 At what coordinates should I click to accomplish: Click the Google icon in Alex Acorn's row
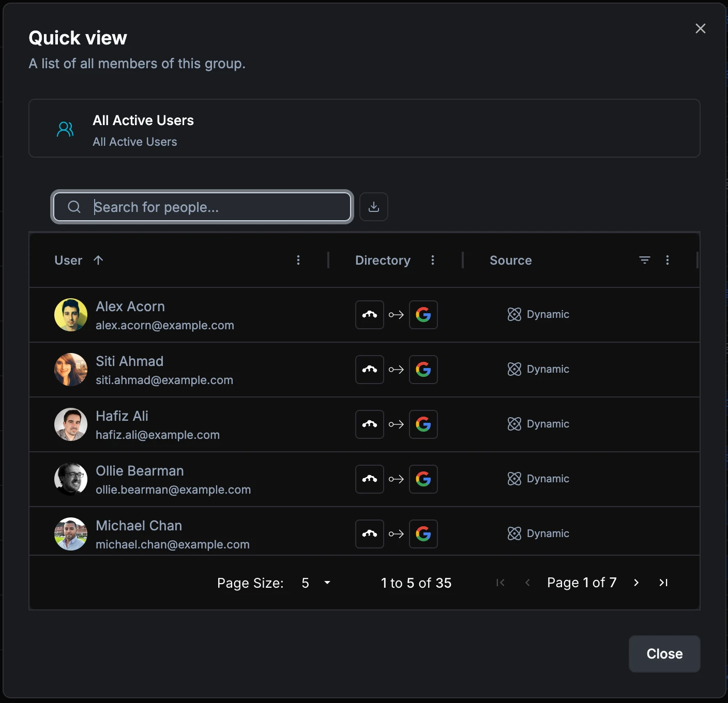click(x=423, y=315)
